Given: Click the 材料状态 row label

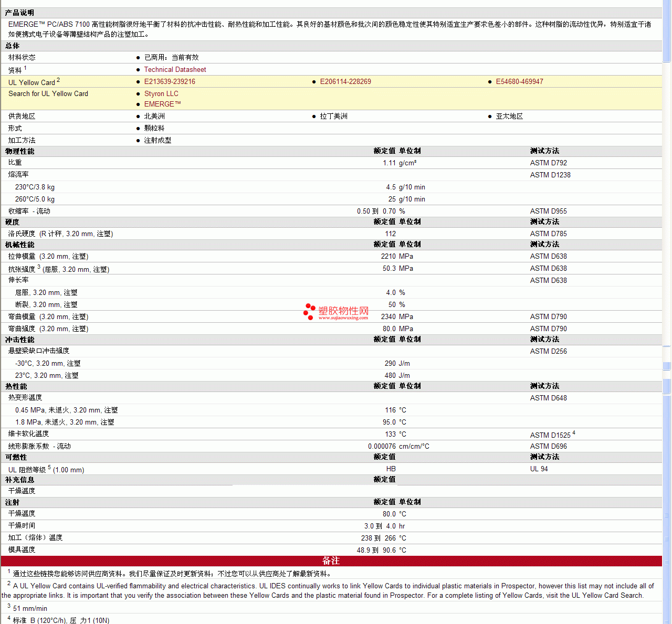Looking at the screenshot, I should point(22,57).
